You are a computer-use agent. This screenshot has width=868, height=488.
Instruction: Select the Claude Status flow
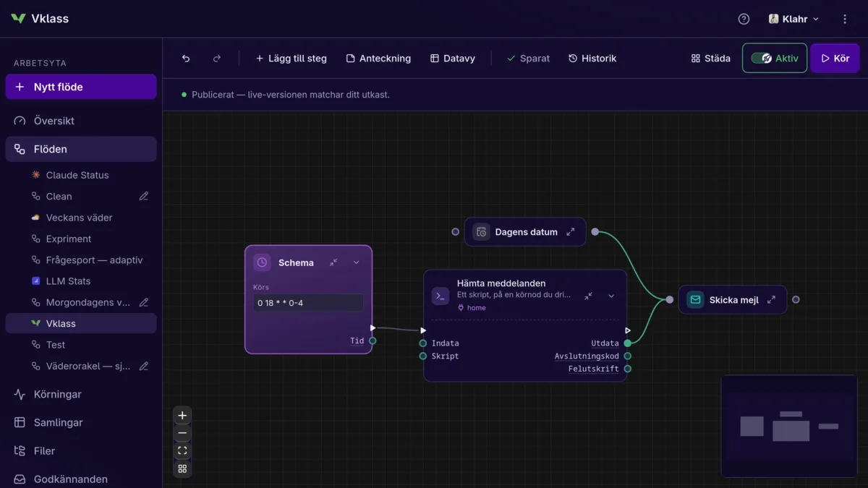pyautogui.click(x=81, y=175)
